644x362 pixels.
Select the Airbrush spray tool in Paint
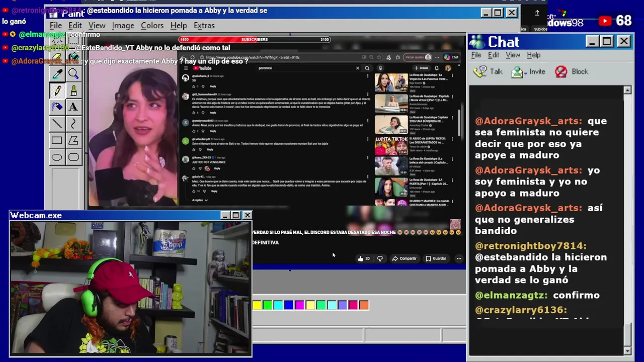[x=57, y=107]
